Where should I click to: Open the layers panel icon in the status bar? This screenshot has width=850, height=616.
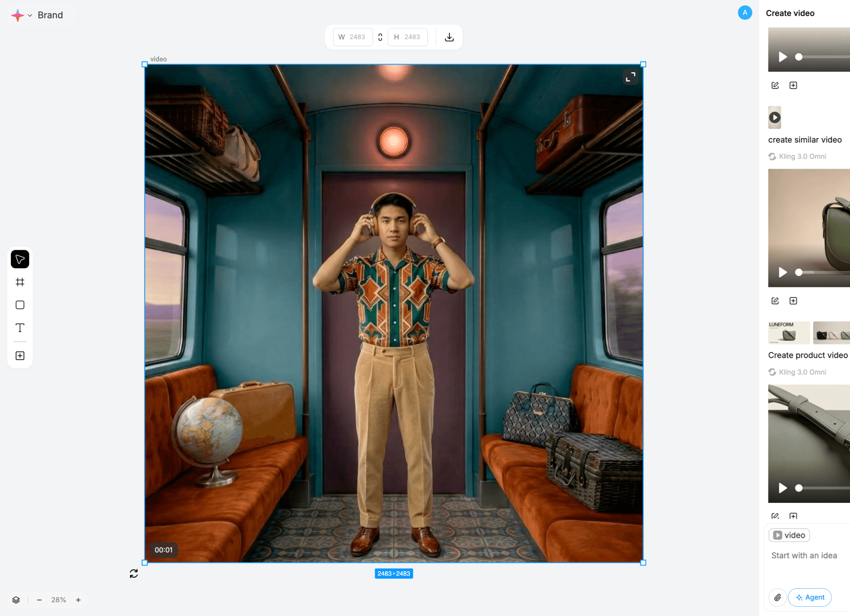[16, 600]
